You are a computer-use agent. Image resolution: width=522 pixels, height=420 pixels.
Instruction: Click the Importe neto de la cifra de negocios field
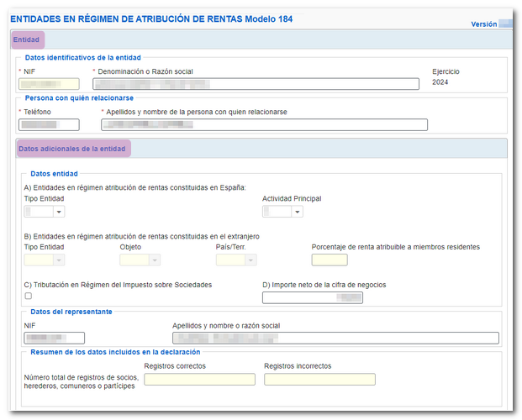pos(313,297)
